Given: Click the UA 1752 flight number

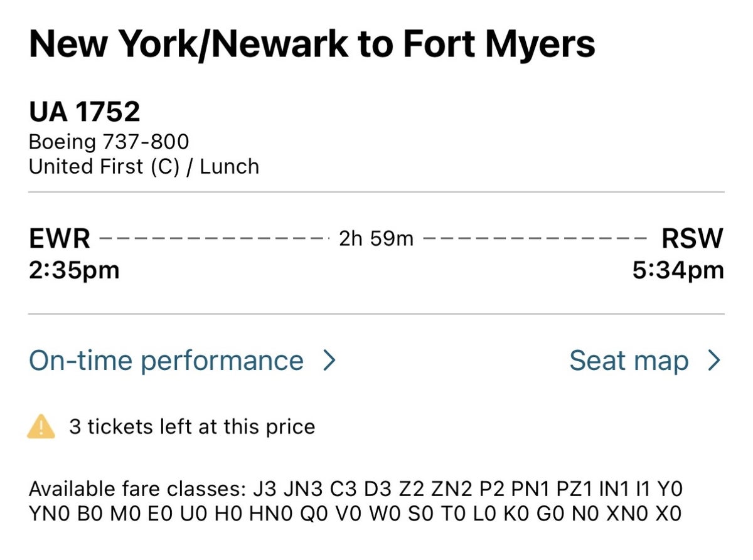Looking at the screenshot, I should click(84, 112).
